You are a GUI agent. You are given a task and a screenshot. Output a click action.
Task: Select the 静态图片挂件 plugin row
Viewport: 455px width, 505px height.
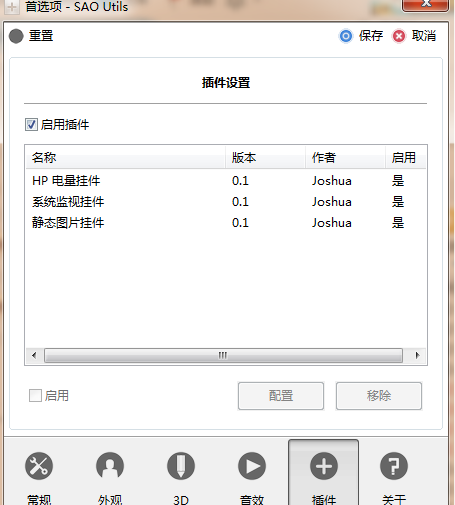(x=226, y=223)
